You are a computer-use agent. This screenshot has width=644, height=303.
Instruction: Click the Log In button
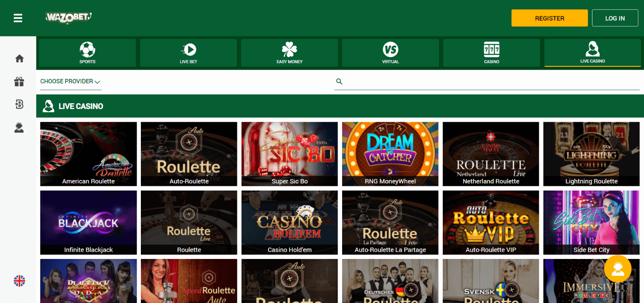click(615, 18)
